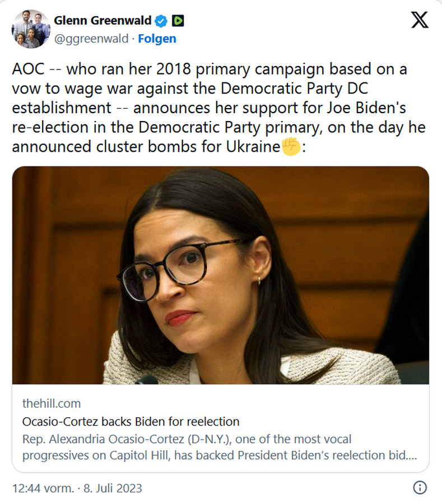442x504 pixels.
Task: Click the raised fist emoji in the tweet
Action: pyautogui.click(x=291, y=148)
